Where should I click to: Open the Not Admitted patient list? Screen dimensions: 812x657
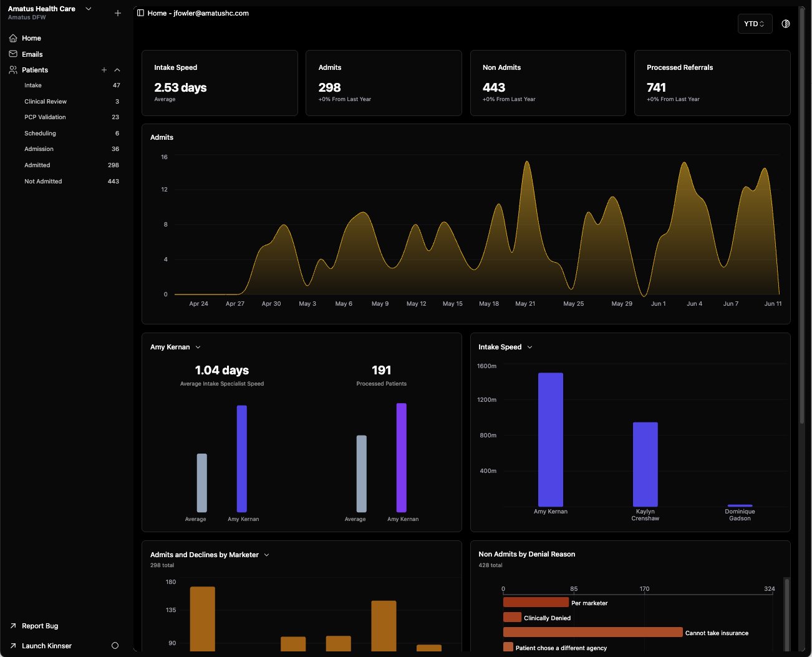tap(43, 182)
